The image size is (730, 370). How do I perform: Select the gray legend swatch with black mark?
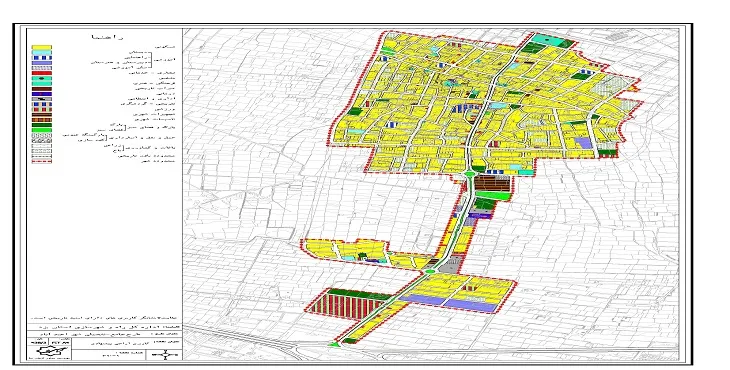tap(41, 99)
